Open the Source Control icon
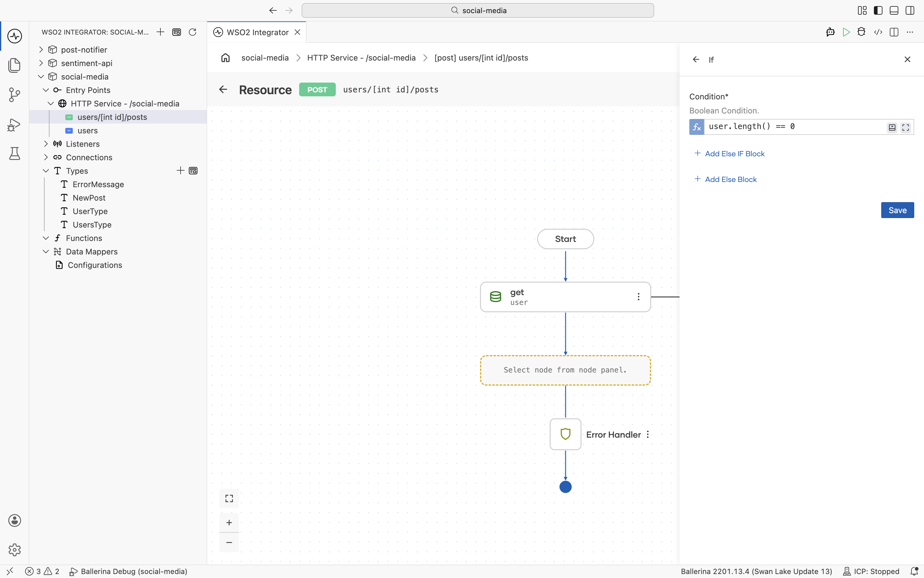The height and width of the screenshot is (578, 924). click(x=14, y=95)
